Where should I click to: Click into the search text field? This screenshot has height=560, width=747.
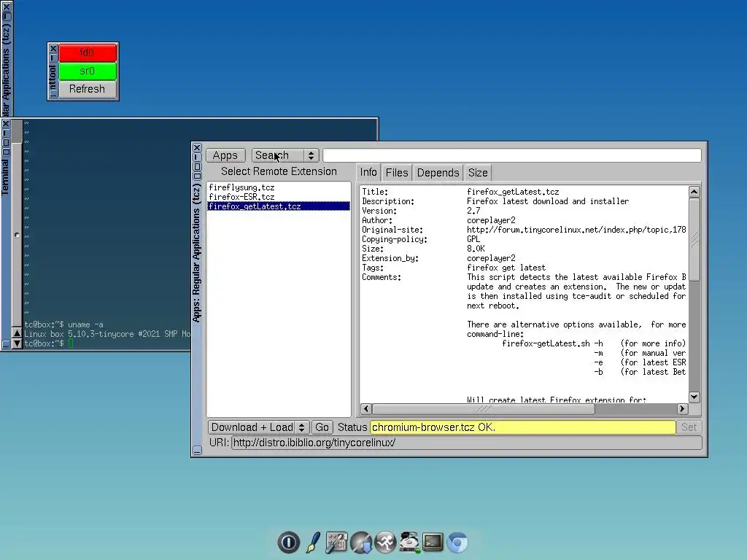coord(511,155)
